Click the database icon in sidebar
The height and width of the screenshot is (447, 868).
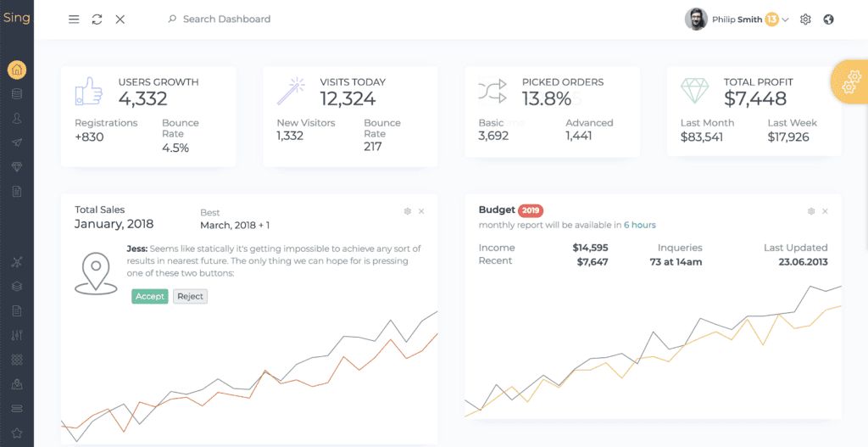17,94
